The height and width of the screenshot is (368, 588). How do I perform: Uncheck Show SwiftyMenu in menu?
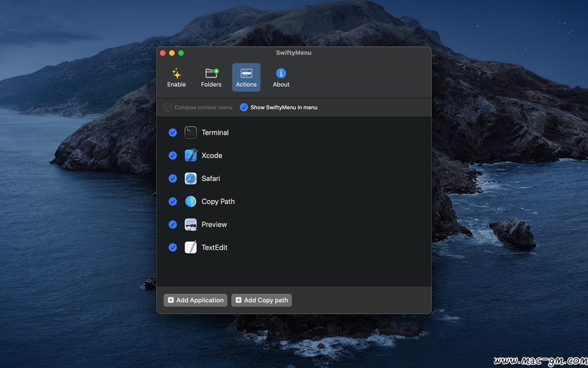coord(244,107)
